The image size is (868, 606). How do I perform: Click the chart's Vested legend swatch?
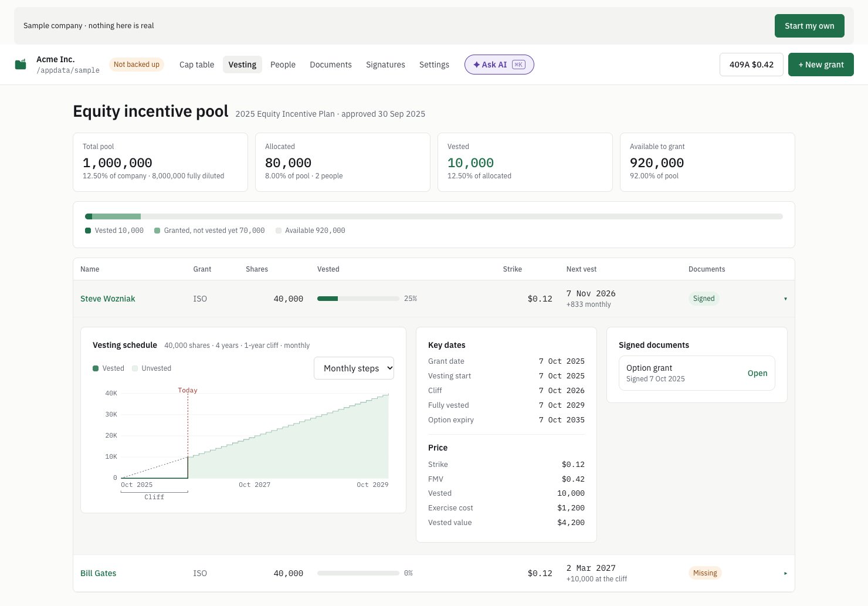[96, 368]
